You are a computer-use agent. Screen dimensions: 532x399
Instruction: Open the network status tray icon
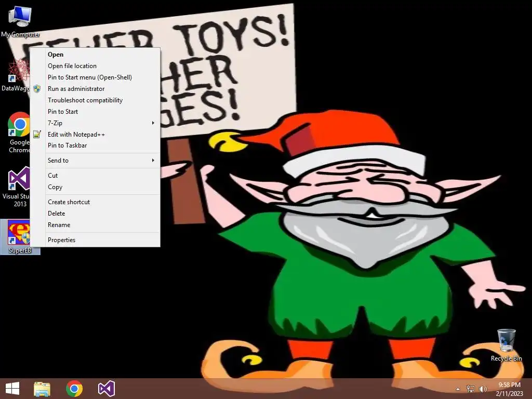pyautogui.click(x=470, y=389)
